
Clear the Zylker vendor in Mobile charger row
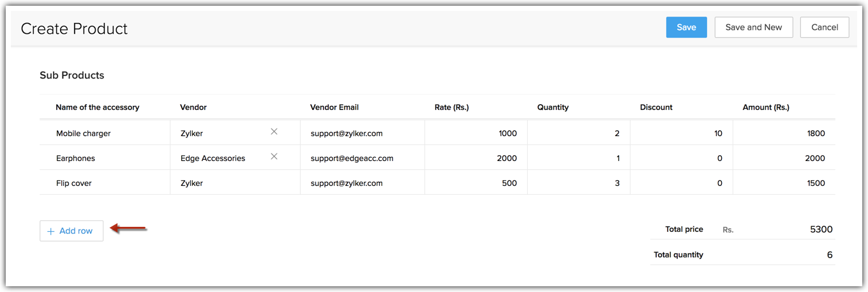click(274, 132)
